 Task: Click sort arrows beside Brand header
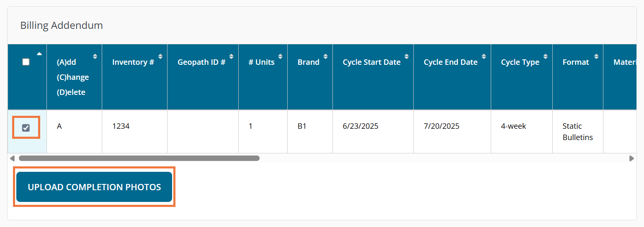[326, 56]
